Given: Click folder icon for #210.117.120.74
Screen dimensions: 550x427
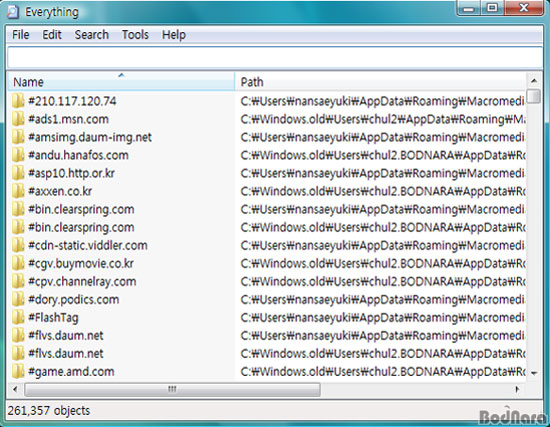Looking at the screenshot, I should (x=18, y=101).
